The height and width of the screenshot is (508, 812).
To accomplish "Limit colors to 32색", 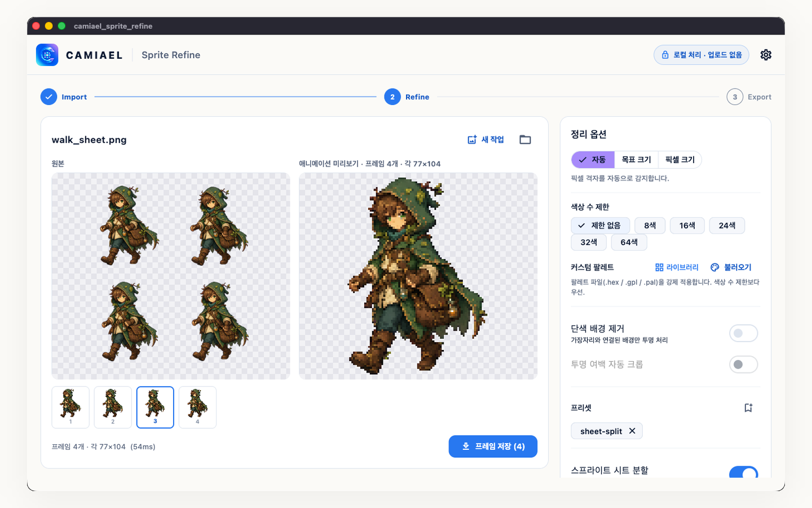I will click(x=589, y=242).
